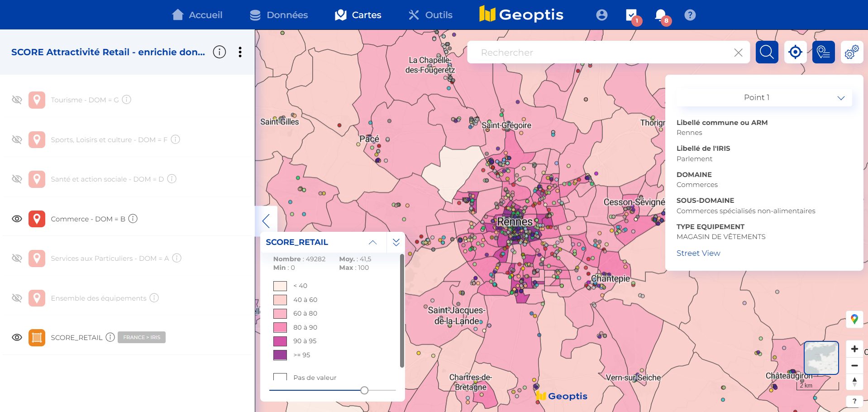Click the blue magnifier search button
The height and width of the screenshot is (412, 868).
767,52
